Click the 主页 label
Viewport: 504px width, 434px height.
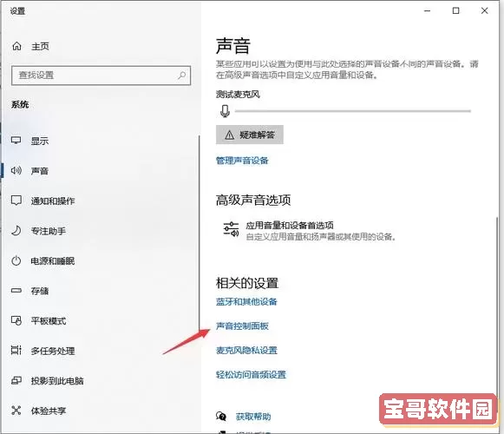point(40,47)
